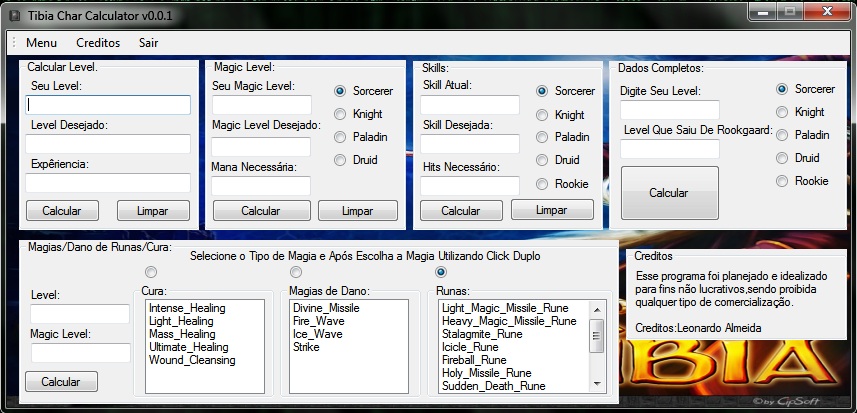Viewport: 857px width, 413px height.
Task: Click the Skill Atual input field
Action: [470, 105]
